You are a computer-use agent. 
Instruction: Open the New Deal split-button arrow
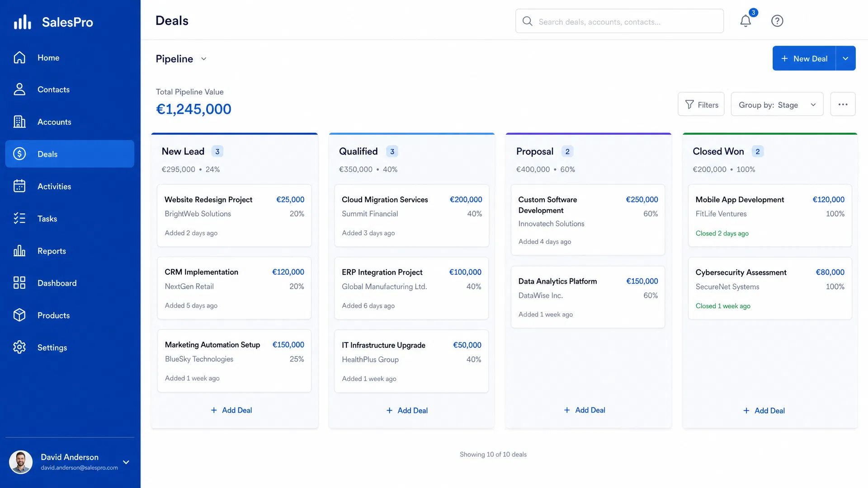845,58
